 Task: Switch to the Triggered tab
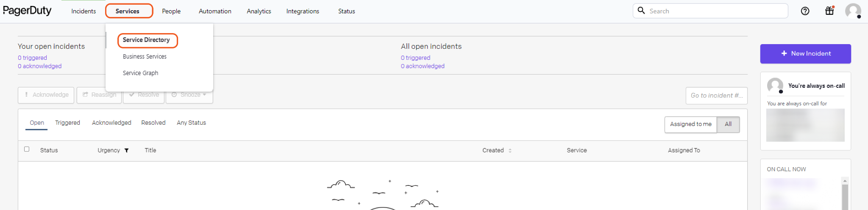click(67, 123)
